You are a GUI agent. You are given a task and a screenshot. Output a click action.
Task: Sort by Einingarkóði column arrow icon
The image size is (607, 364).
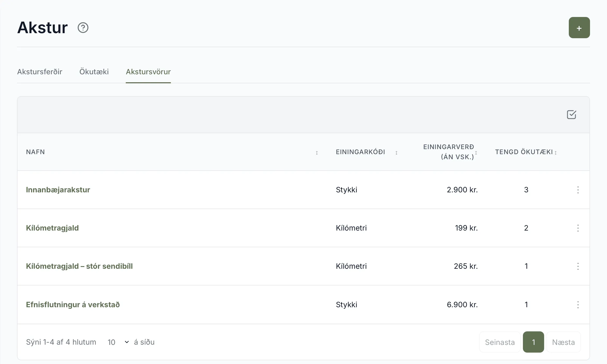pyautogui.click(x=396, y=153)
